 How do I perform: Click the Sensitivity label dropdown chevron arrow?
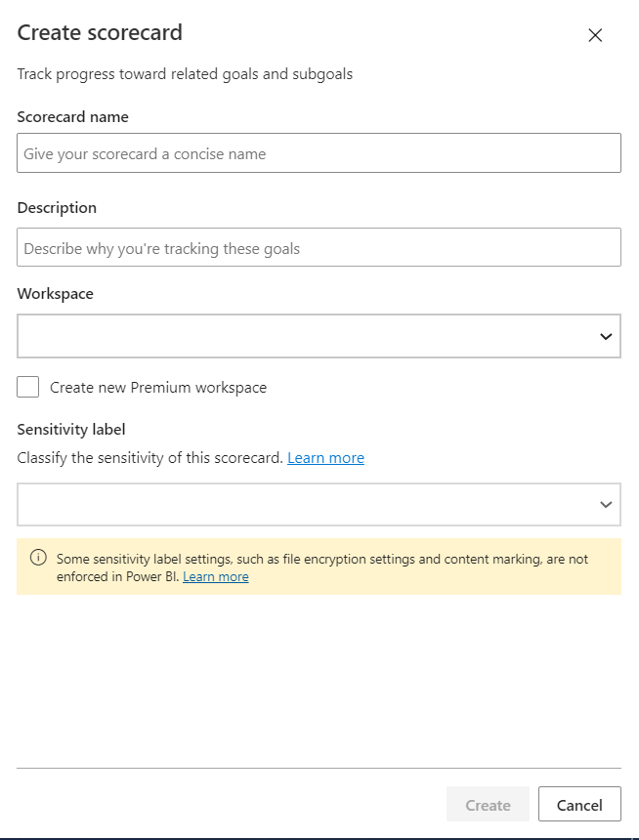pos(606,505)
